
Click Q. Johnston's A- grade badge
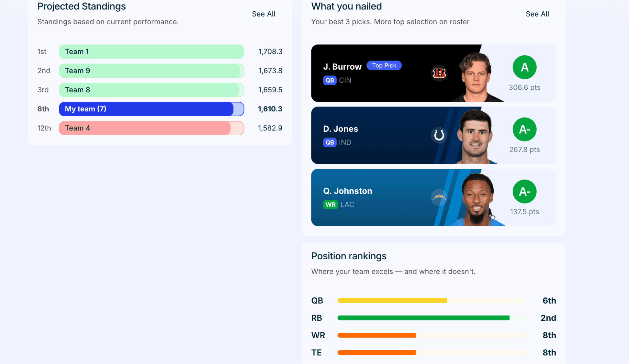[x=524, y=192]
